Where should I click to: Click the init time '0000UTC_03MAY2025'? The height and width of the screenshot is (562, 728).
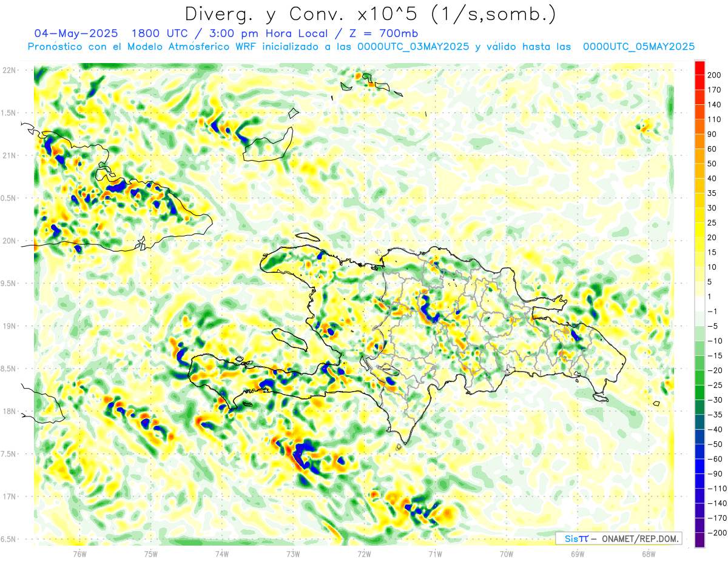413,47
